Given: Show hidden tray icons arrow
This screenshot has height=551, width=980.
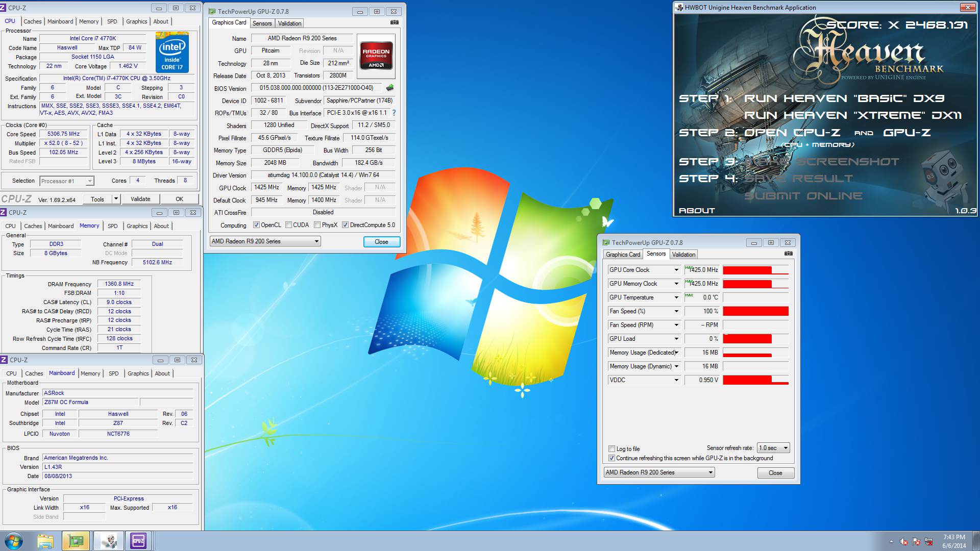Looking at the screenshot, I should [x=891, y=541].
